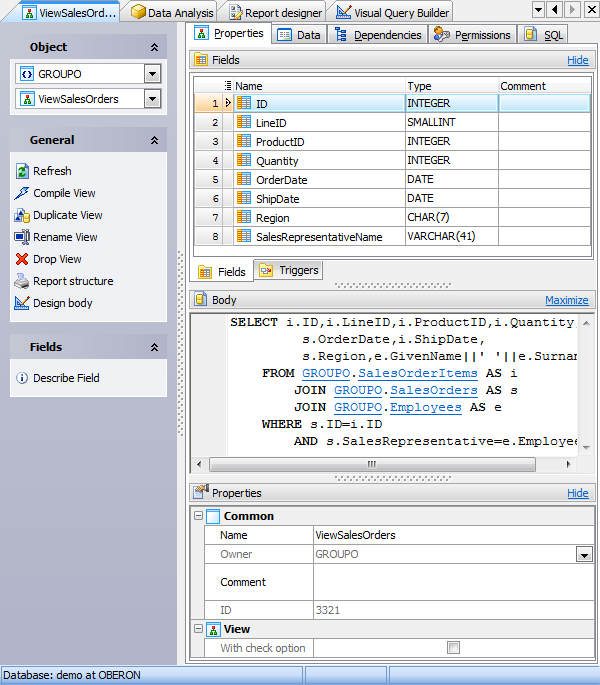The image size is (600, 685).
Task: Click the Fields section header icon
Action: 201,60
